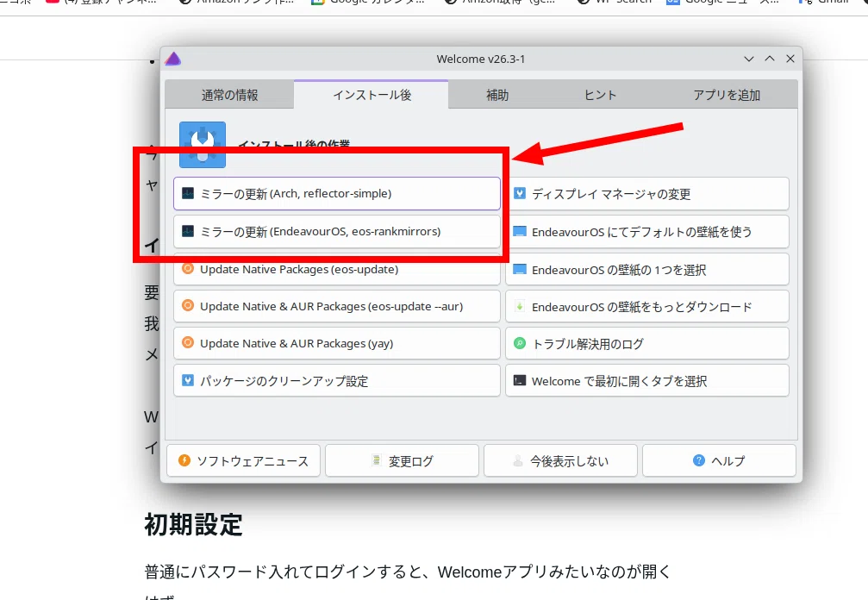Click the document icon on 変更ログ

coord(377,460)
